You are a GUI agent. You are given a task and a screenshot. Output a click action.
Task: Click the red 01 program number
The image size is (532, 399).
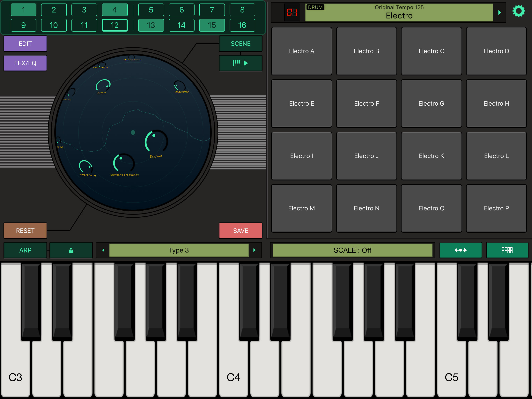(292, 12)
